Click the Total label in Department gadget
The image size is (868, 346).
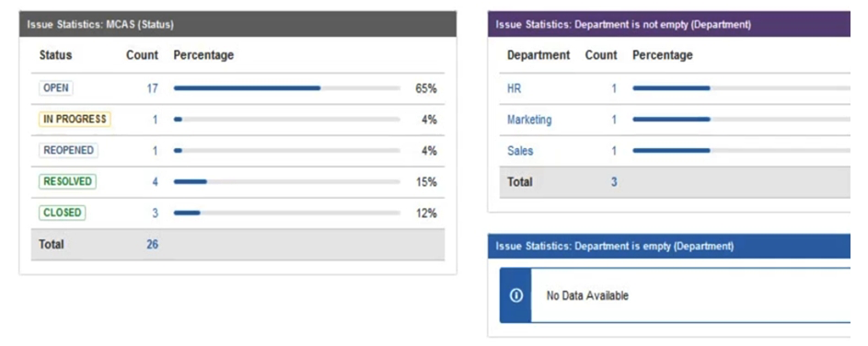pos(520,181)
